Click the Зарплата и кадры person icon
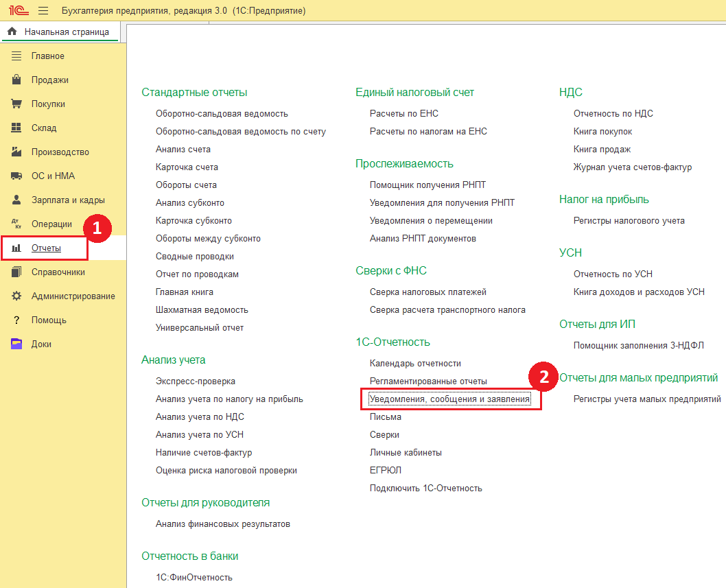The width and height of the screenshot is (726, 588). 16,200
